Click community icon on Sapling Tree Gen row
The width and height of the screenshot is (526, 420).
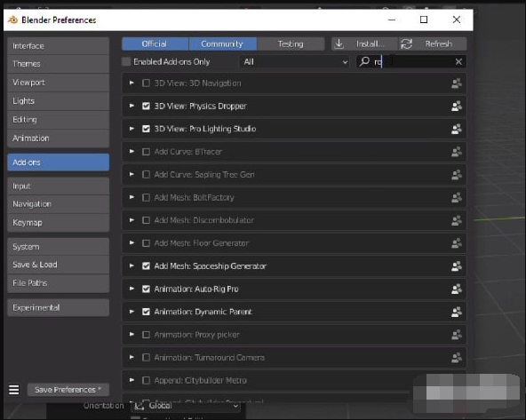456,175
